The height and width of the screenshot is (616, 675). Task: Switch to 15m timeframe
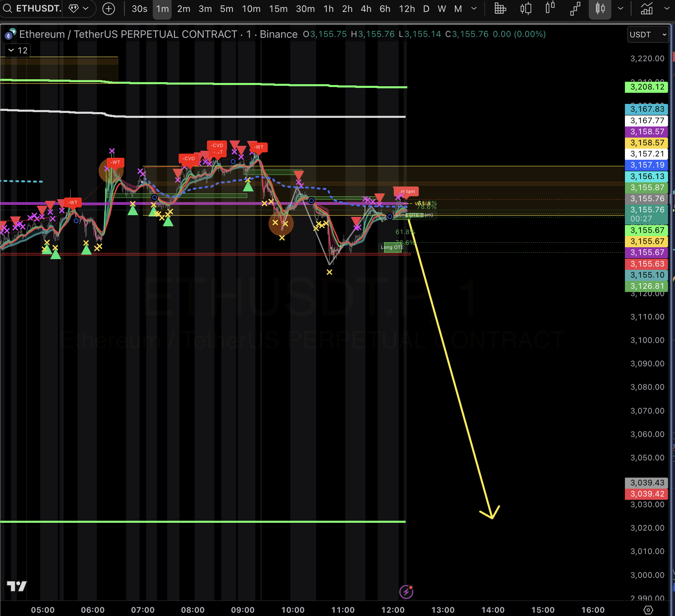[x=278, y=9]
